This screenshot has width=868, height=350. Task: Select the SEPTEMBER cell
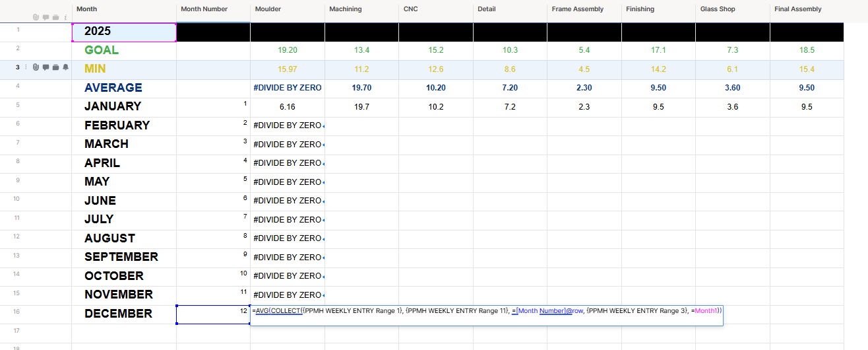(x=124, y=258)
